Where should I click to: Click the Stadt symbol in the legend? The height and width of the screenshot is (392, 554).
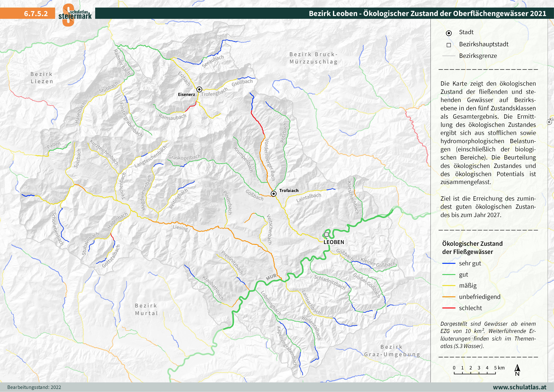449,33
